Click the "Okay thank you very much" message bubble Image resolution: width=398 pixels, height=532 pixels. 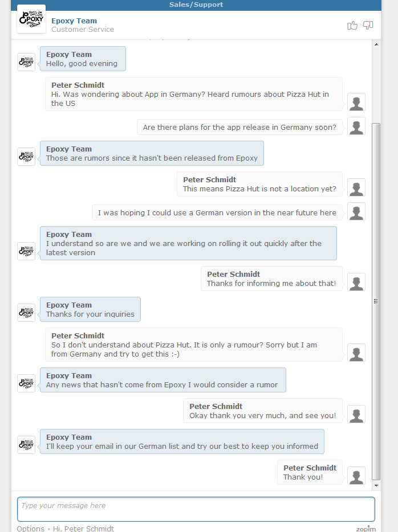(262, 411)
